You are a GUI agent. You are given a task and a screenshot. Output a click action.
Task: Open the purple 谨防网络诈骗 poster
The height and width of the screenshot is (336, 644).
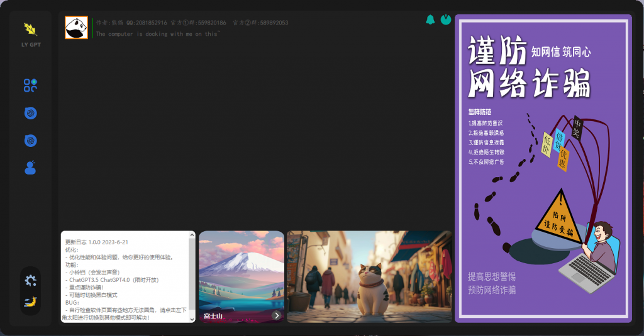(543, 168)
